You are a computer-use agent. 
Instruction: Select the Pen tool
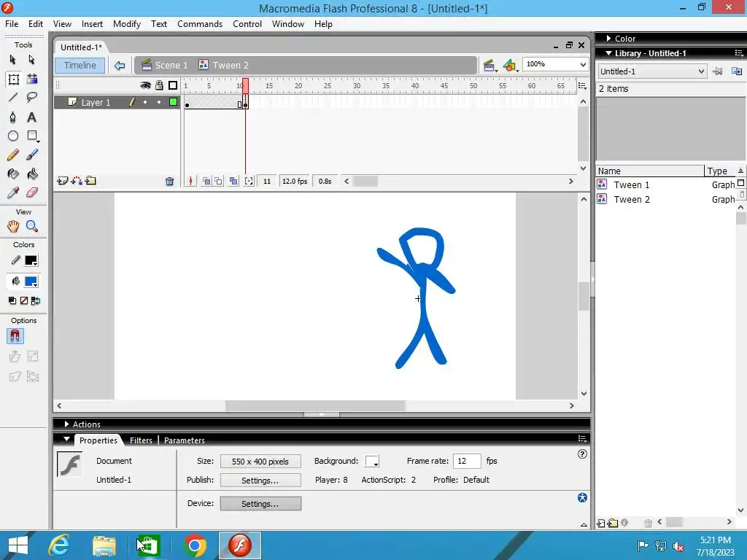point(13,117)
